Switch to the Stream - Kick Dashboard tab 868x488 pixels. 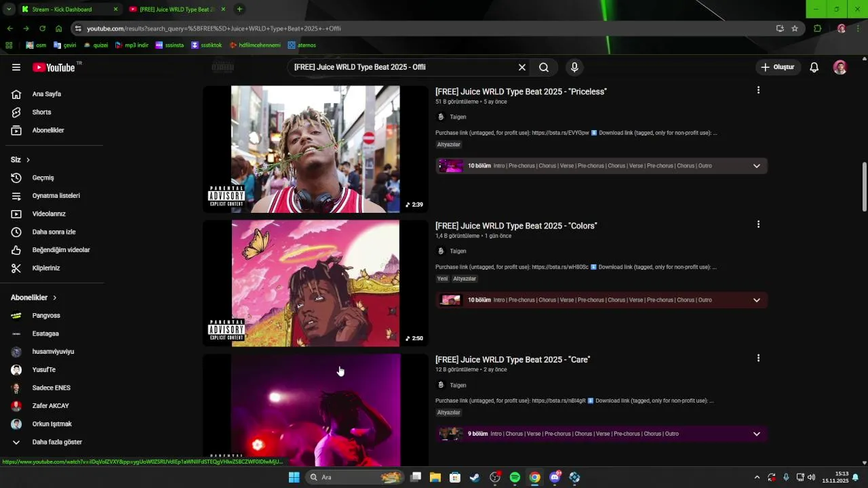68,9
